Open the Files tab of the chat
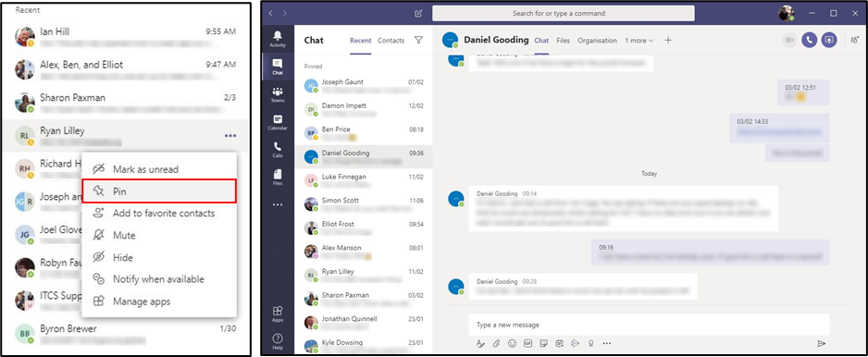 tap(563, 41)
